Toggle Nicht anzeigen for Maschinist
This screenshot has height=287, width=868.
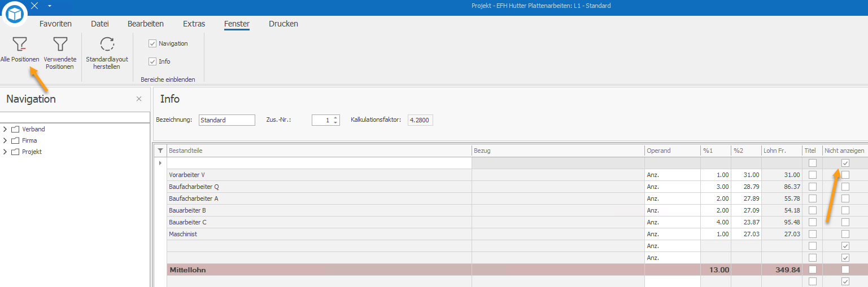845,234
